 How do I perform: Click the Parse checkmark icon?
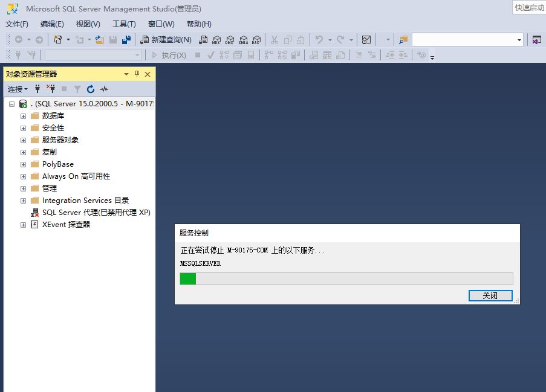(x=210, y=55)
